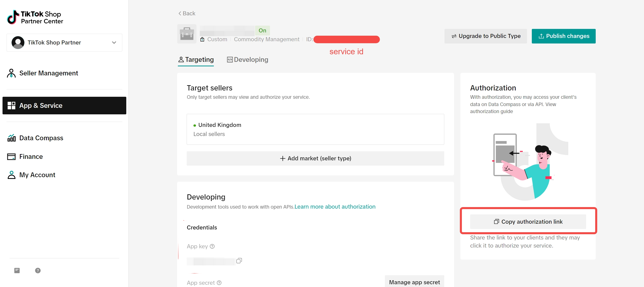The width and height of the screenshot is (644, 287).
Task: Show the App secret info tooltip icon
Action: pos(219,283)
